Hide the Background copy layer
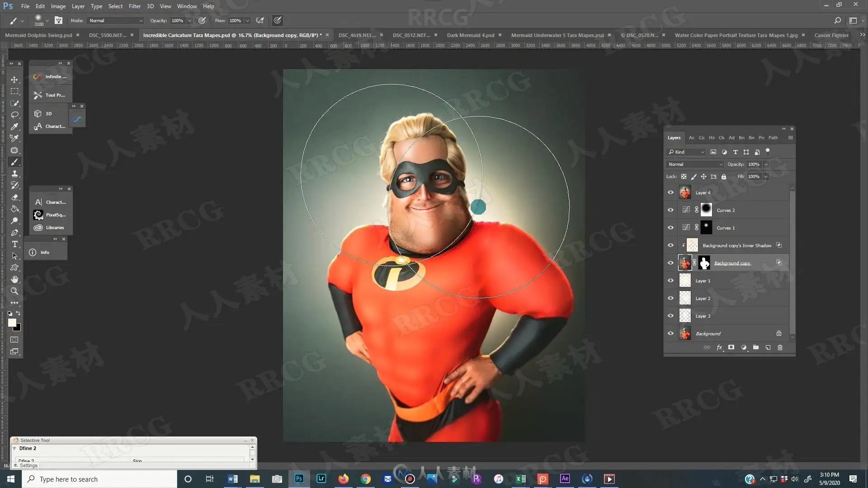The width and height of the screenshot is (868, 488). [670, 263]
